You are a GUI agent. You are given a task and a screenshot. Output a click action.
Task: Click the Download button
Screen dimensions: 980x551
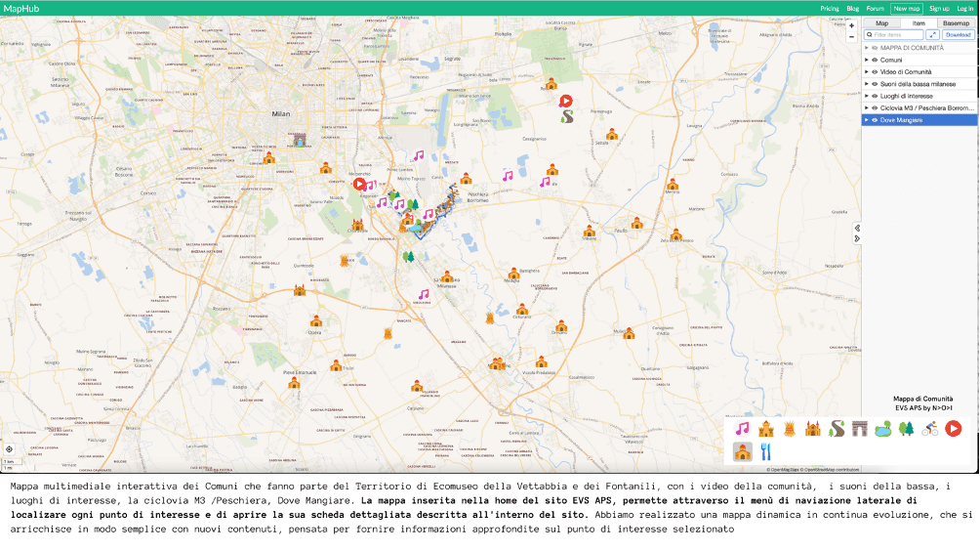tap(959, 35)
